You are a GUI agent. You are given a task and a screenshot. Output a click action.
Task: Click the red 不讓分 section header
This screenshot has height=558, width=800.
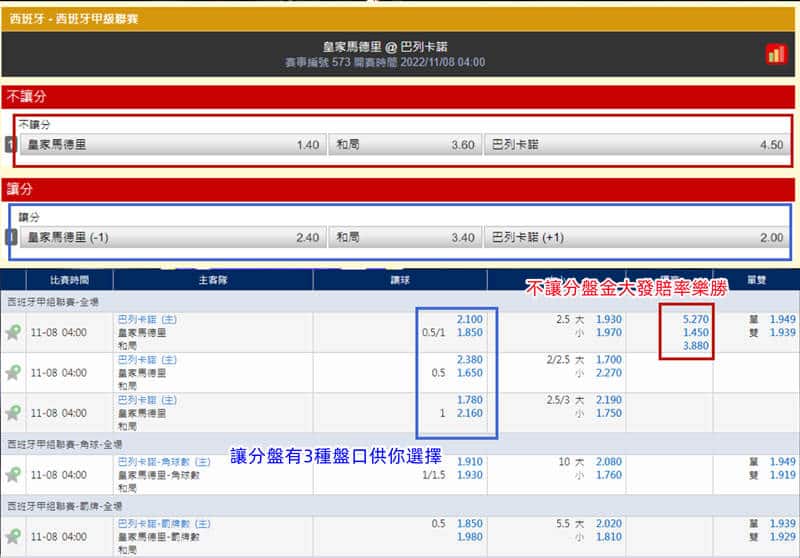pos(398,96)
